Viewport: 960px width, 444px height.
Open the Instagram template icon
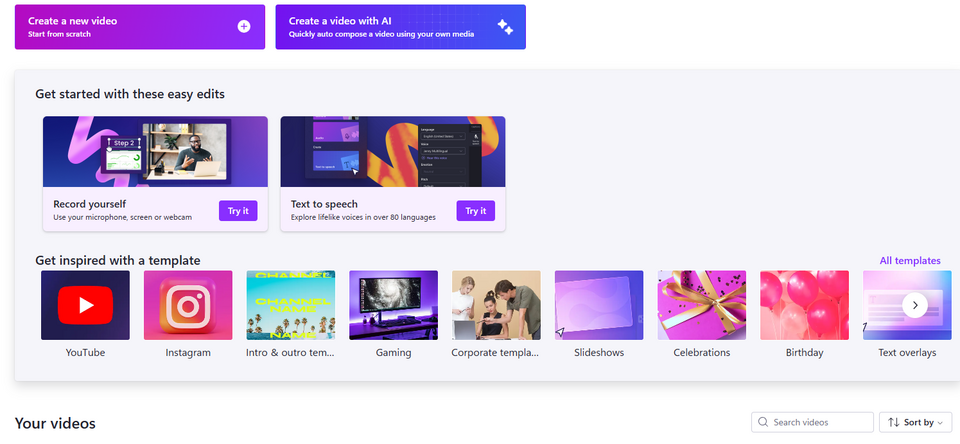188,305
